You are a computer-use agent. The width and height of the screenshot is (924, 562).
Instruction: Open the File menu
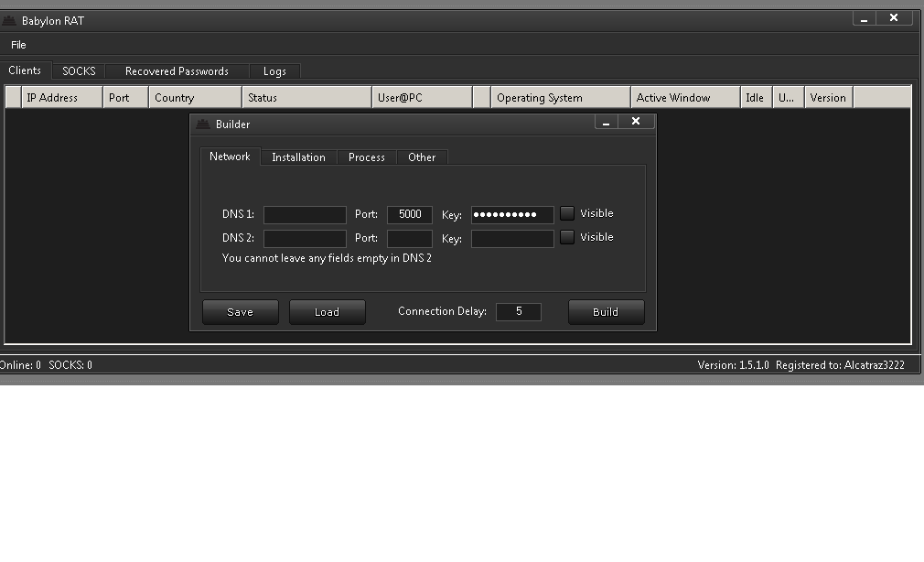point(18,45)
